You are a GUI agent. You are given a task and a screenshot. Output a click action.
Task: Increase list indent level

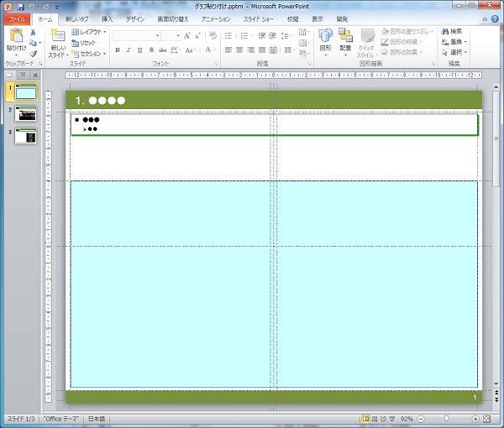coord(272,35)
